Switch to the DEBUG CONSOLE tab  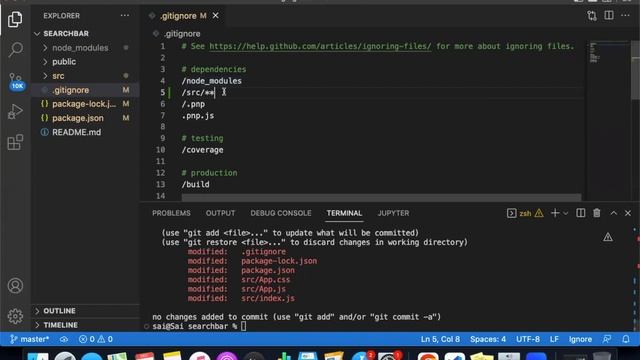pyautogui.click(x=281, y=213)
